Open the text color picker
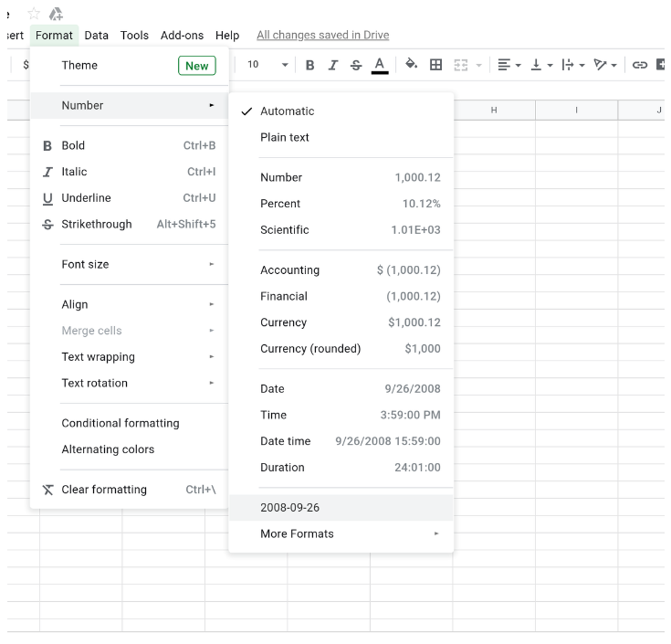 point(380,65)
